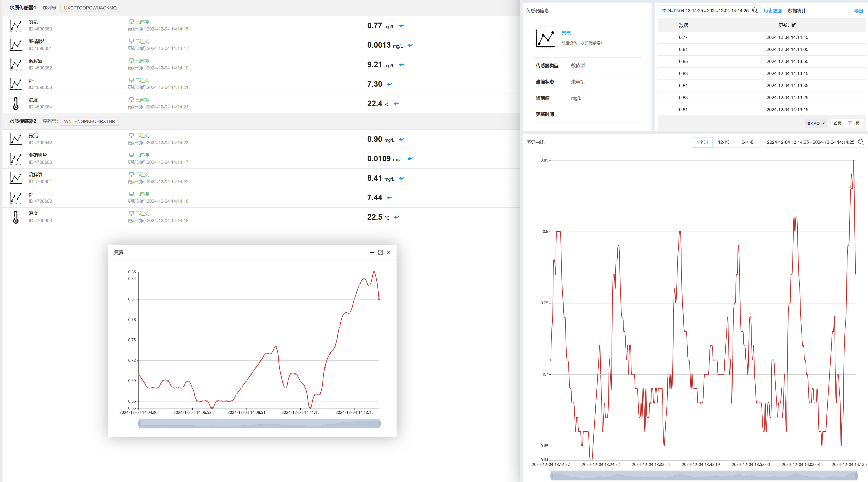Maximize the ammonia nitrogen chart popup
The image size is (868, 482).
point(380,252)
